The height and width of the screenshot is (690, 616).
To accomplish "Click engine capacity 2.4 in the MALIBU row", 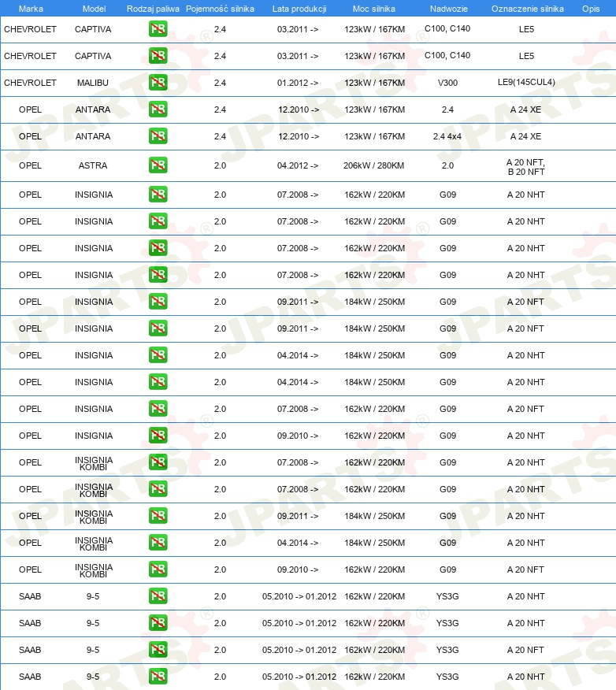I will [x=220, y=83].
